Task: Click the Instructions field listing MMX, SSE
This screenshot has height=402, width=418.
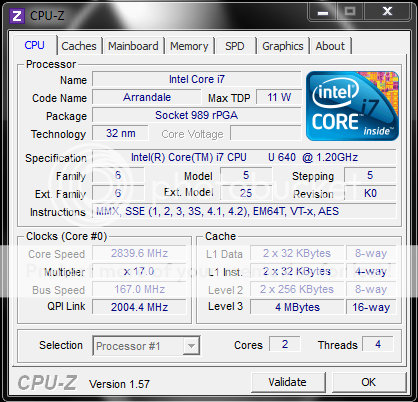Action: [244, 211]
